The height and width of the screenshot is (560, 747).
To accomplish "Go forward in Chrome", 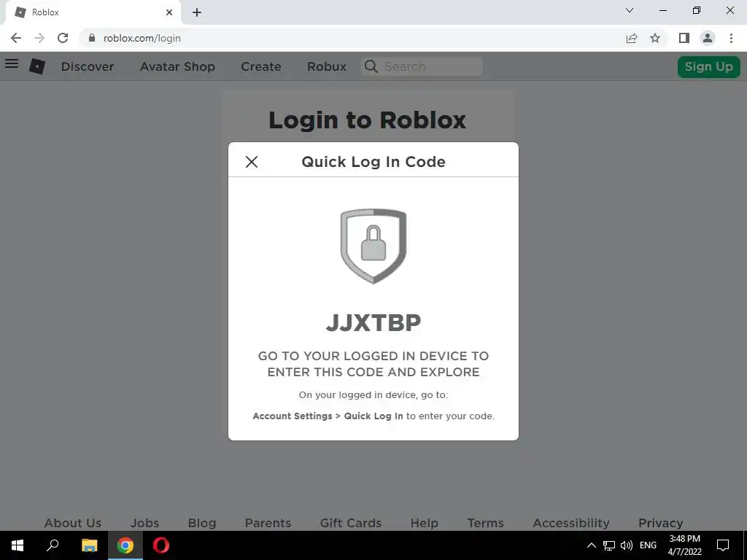I will click(39, 38).
